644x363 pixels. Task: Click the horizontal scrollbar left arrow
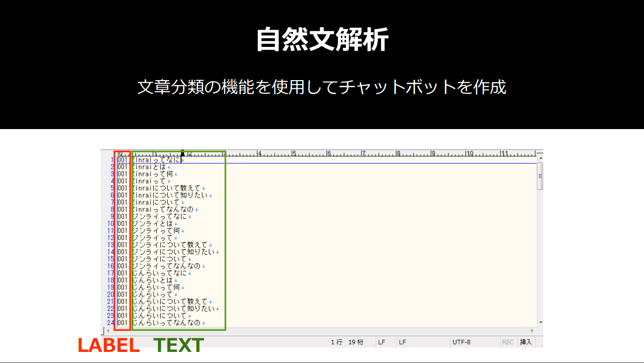(x=108, y=330)
